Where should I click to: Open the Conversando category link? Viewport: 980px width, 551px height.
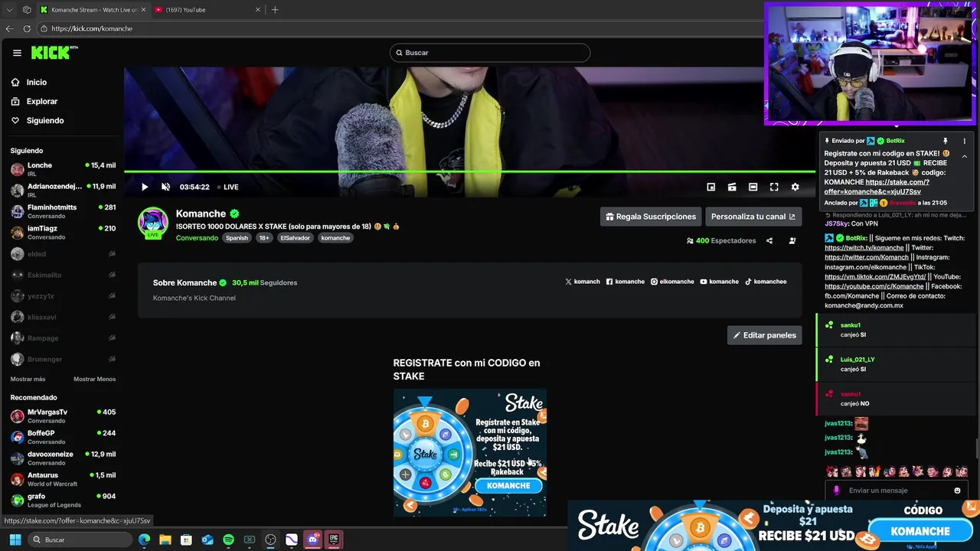tap(197, 238)
